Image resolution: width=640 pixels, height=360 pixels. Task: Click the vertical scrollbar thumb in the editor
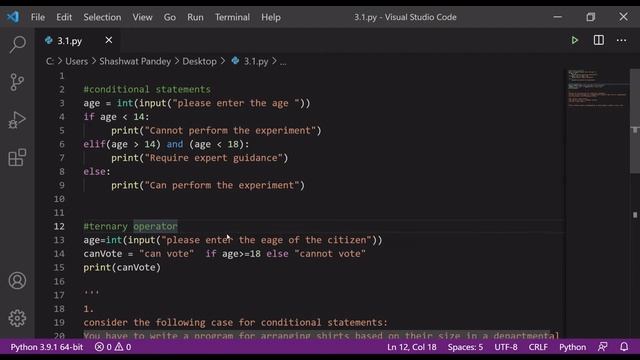click(635, 120)
